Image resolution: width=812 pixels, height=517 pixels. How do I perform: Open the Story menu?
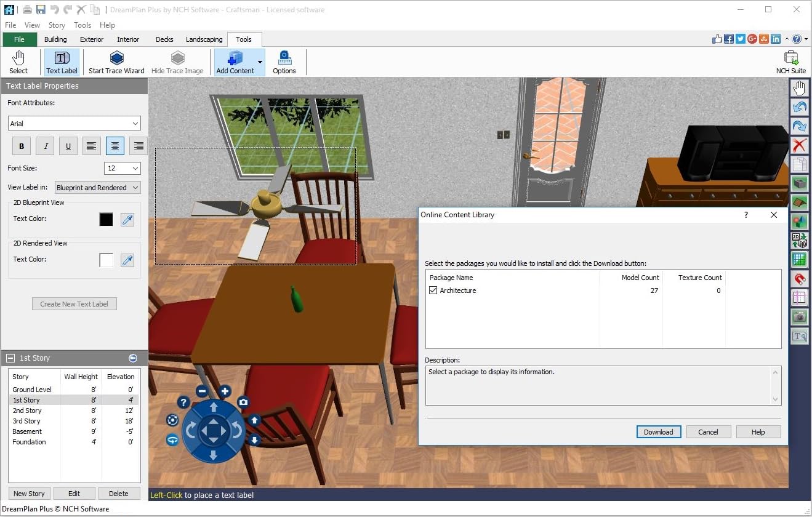pyautogui.click(x=57, y=25)
